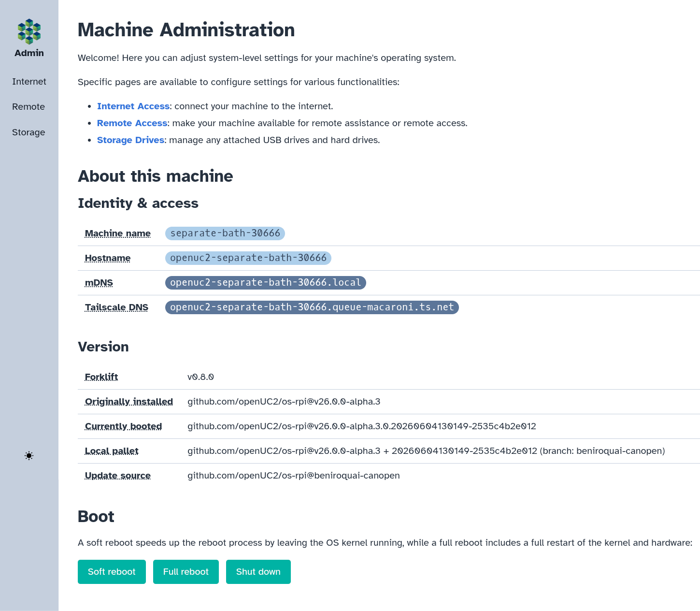Click the Identity & access heading

(138, 204)
